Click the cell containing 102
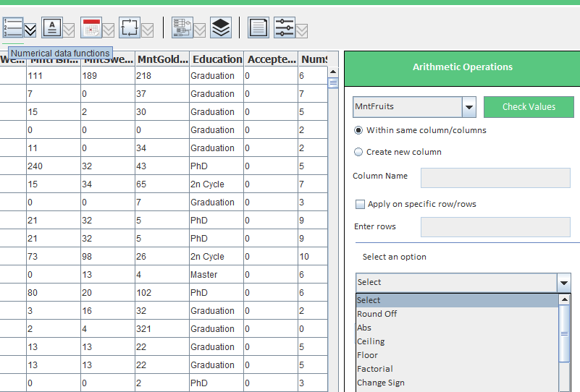The height and width of the screenshot is (392, 580). point(162,293)
